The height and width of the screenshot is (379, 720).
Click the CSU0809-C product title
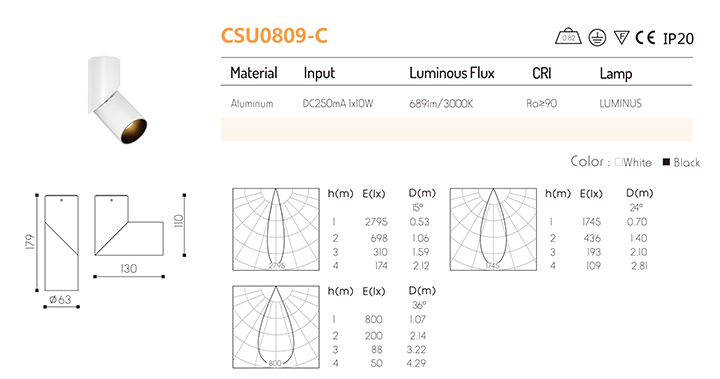click(x=274, y=35)
